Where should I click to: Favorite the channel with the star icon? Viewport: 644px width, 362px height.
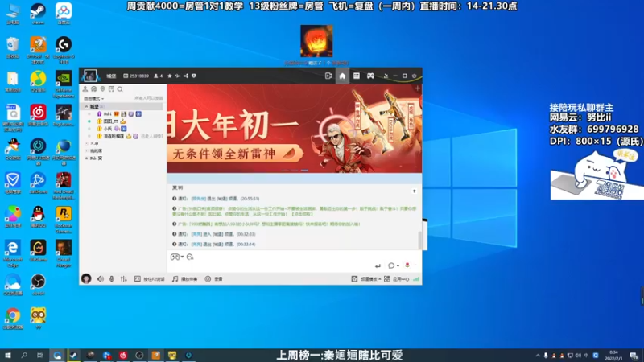[169, 76]
